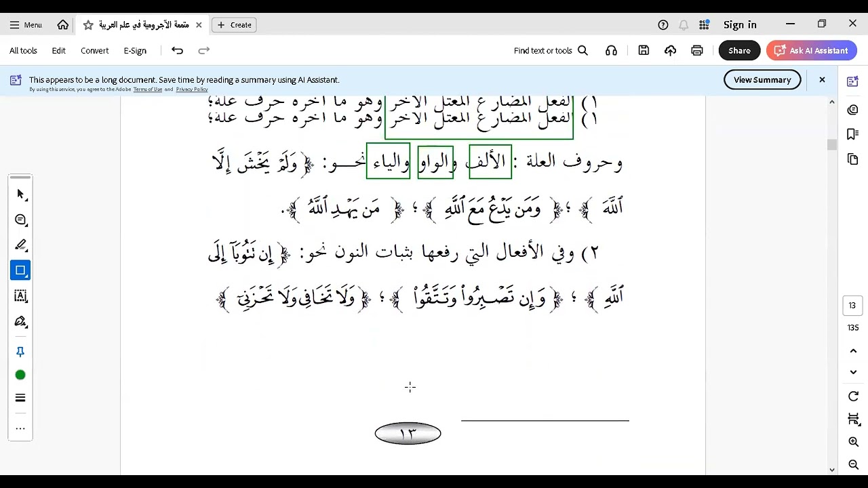Go to the Home icon
Viewport: 868px width, 488px height.
pos(63,25)
